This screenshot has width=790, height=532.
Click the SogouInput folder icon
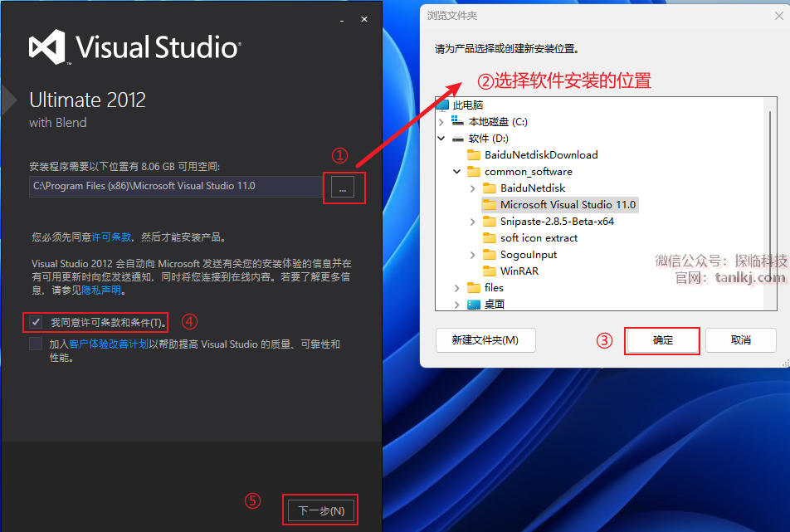490,255
